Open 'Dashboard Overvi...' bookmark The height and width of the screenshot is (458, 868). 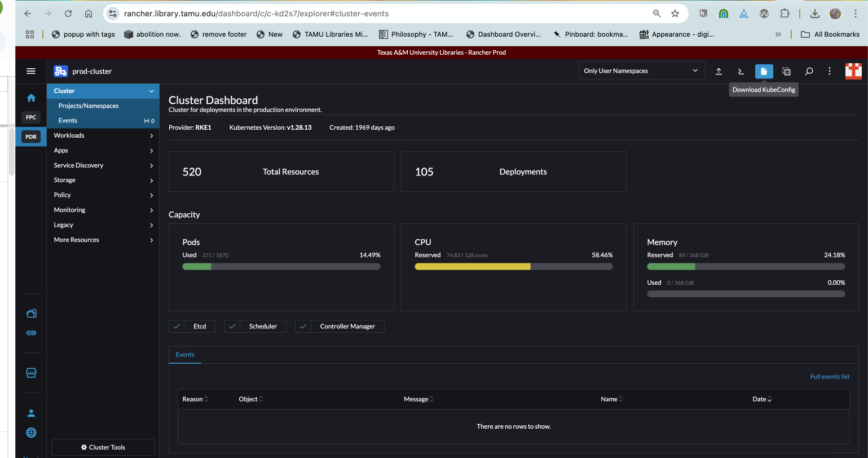[504, 34]
